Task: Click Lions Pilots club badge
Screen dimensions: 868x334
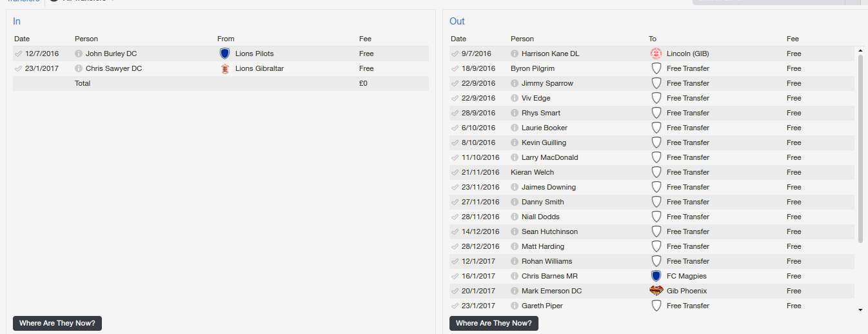Action: [224, 54]
